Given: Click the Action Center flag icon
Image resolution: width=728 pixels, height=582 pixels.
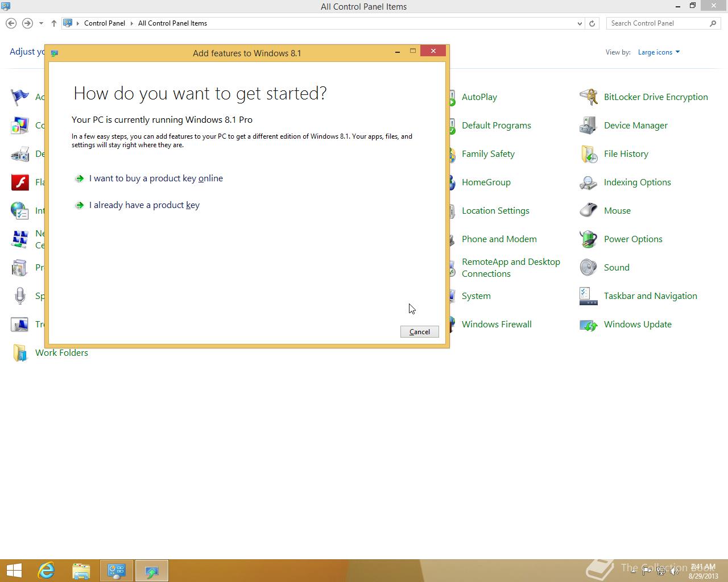Looking at the screenshot, I should coord(20,97).
